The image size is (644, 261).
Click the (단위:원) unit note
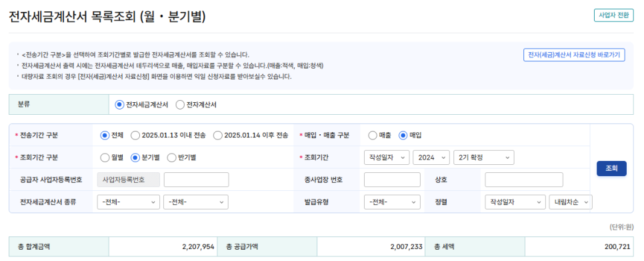[x=621, y=227]
